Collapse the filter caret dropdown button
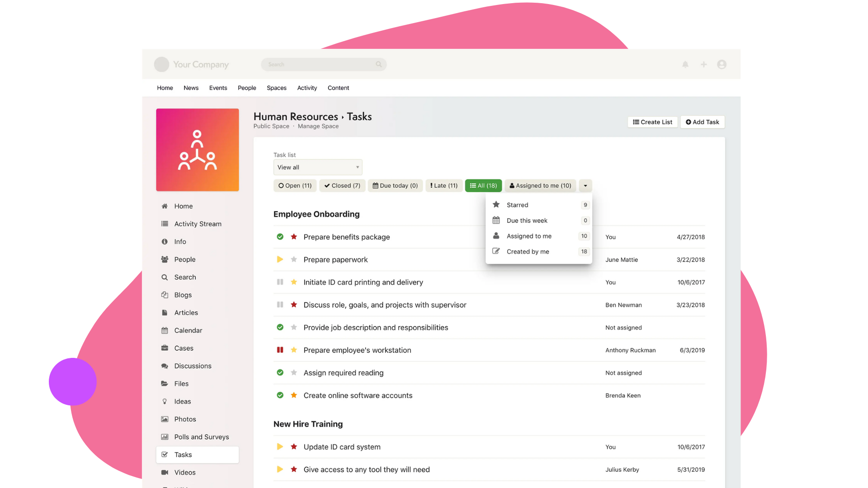 [585, 186]
